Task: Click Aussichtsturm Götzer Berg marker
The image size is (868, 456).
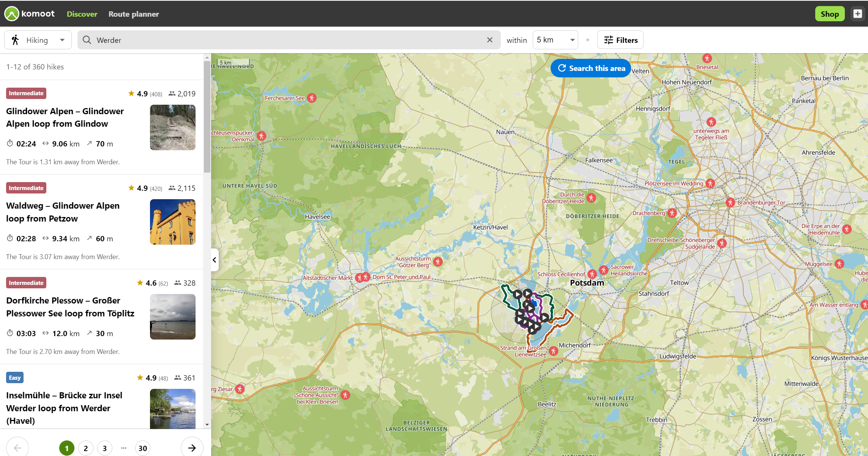Action: pos(438,262)
